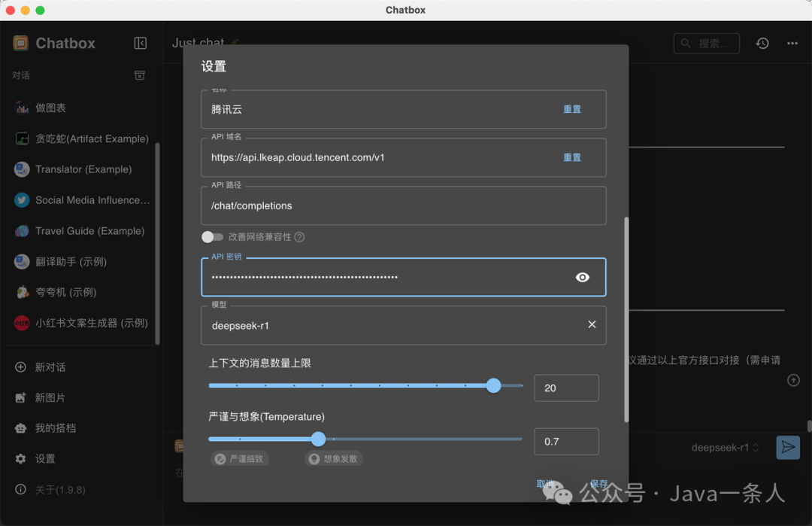Open deepseek-r1 model selector near input

(x=725, y=447)
